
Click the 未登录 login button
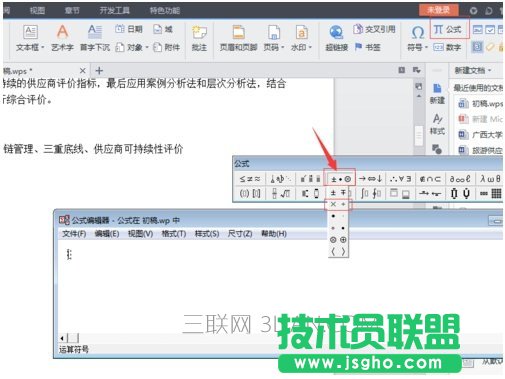439,10
